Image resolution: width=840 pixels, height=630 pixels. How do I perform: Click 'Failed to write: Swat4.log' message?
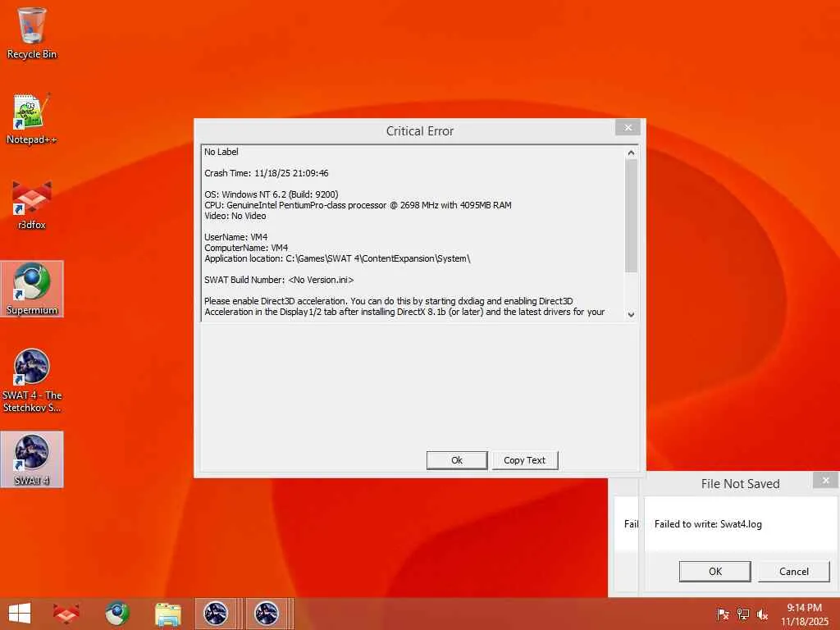[x=708, y=524]
